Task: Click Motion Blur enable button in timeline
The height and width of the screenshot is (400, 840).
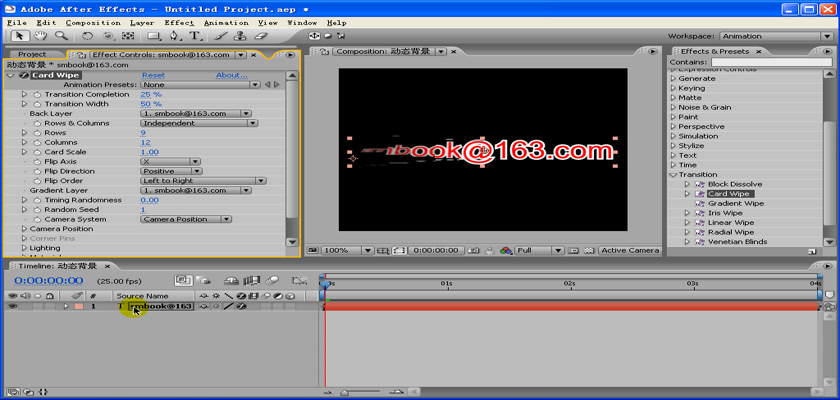Action: pyautogui.click(x=273, y=280)
